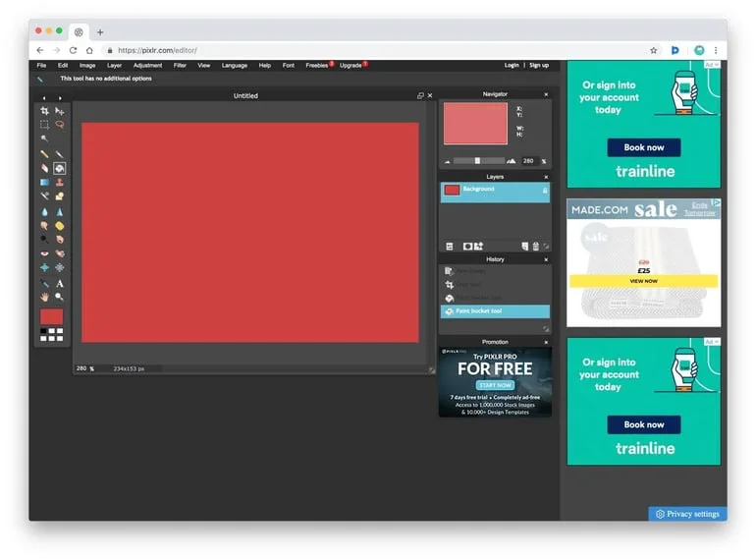Click the Login link
The width and height of the screenshot is (756, 559).
512,66
